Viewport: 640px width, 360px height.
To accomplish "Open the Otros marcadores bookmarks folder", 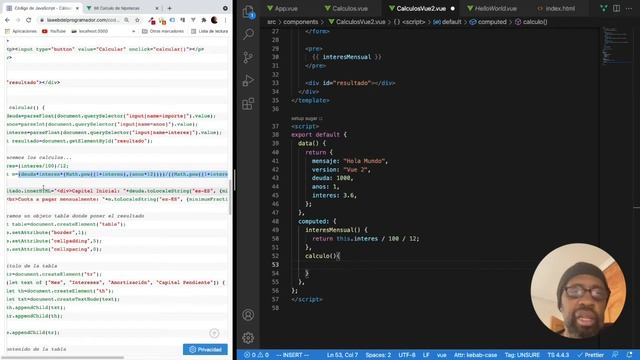I will (x=163, y=31).
